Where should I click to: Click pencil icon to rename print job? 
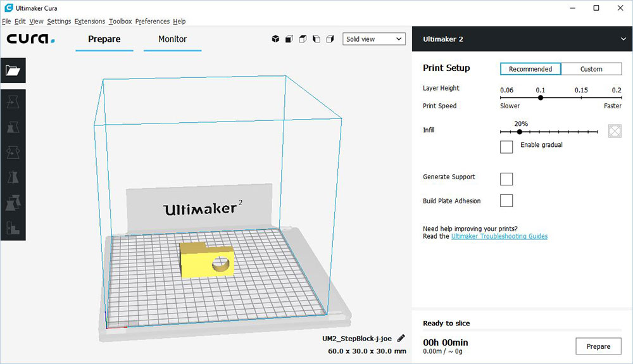pyautogui.click(x=401, y=339)
